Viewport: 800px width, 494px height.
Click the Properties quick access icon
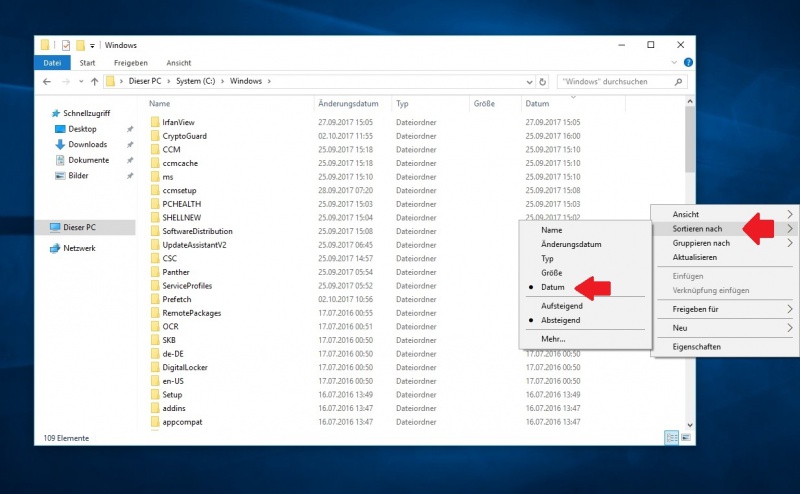click(x=66, y=45)
